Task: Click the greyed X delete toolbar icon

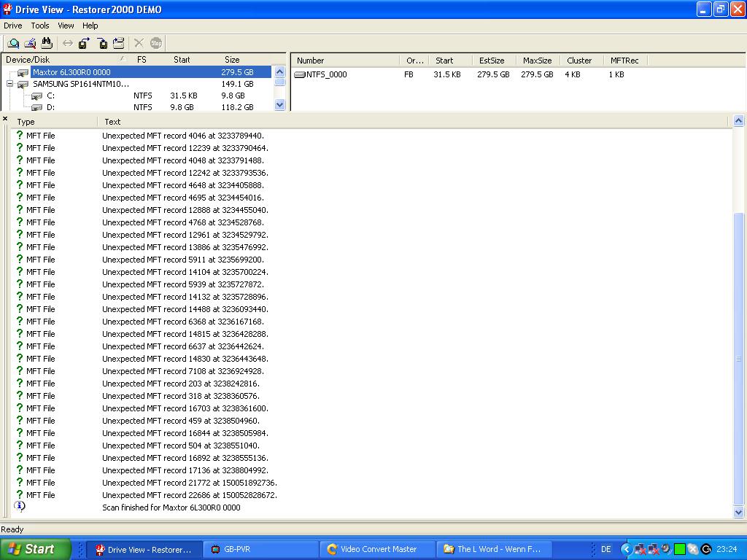Action: [139, 43]
